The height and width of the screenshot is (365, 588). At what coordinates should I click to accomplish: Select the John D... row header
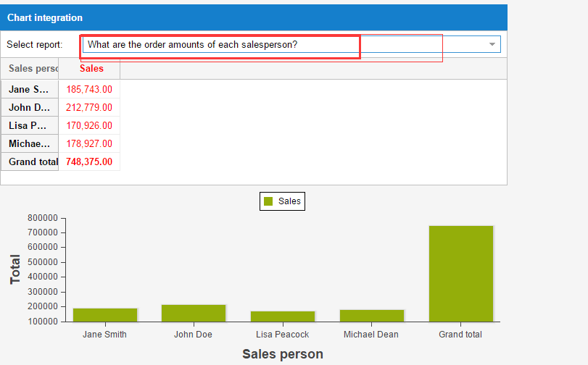30,107
